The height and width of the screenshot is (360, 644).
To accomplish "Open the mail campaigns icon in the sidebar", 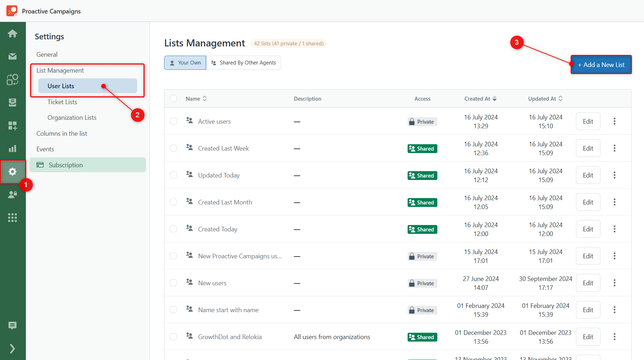I will [12, 56].
